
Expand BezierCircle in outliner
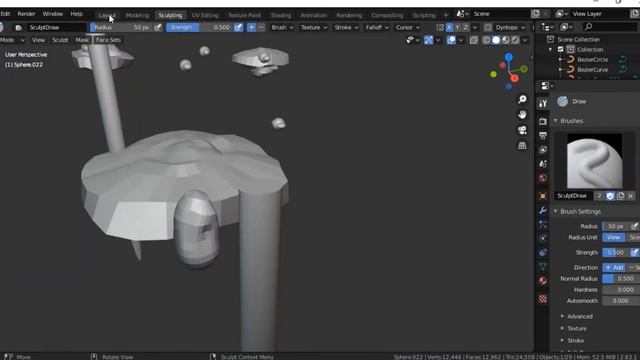pos(560,60)
